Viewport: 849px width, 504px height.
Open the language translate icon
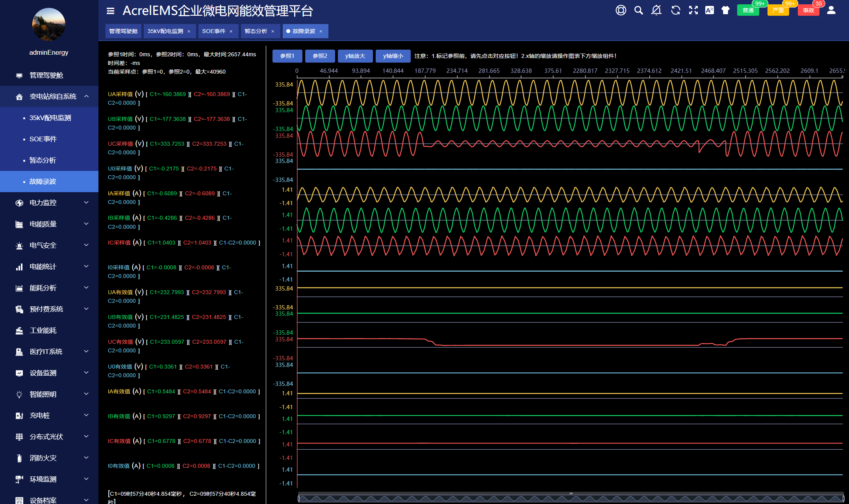(x=709, y=10)
